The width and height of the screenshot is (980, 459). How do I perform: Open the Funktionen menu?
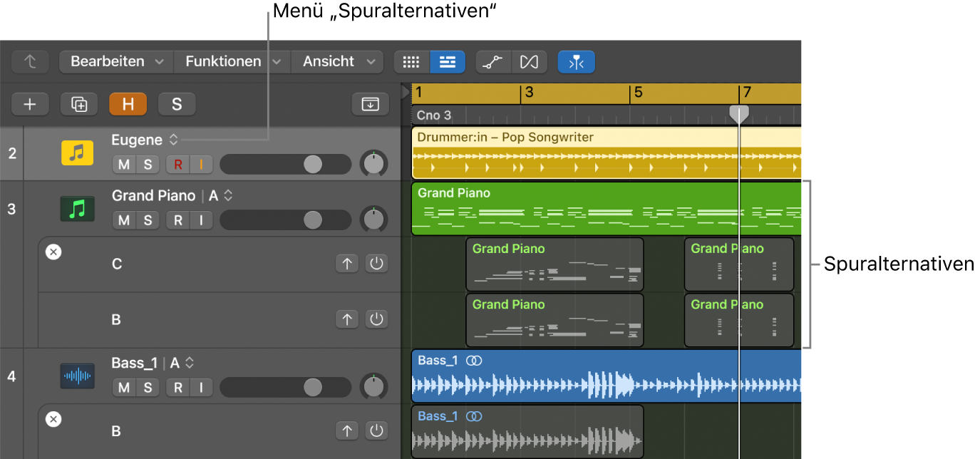click(232, 62)
